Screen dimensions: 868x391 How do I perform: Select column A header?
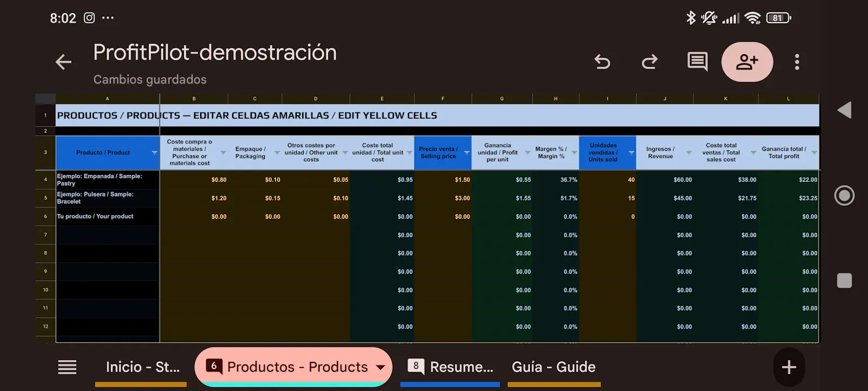pos(107,99)
